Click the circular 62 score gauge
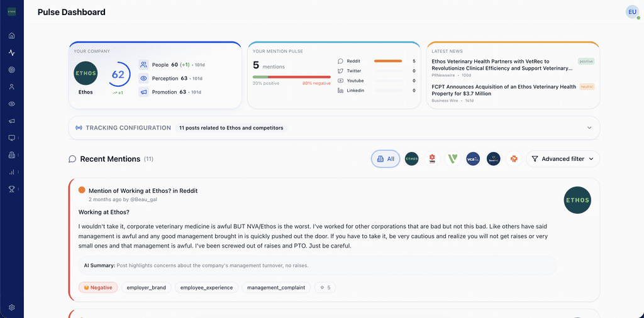The image size is (644, 318). pos(118,75)
